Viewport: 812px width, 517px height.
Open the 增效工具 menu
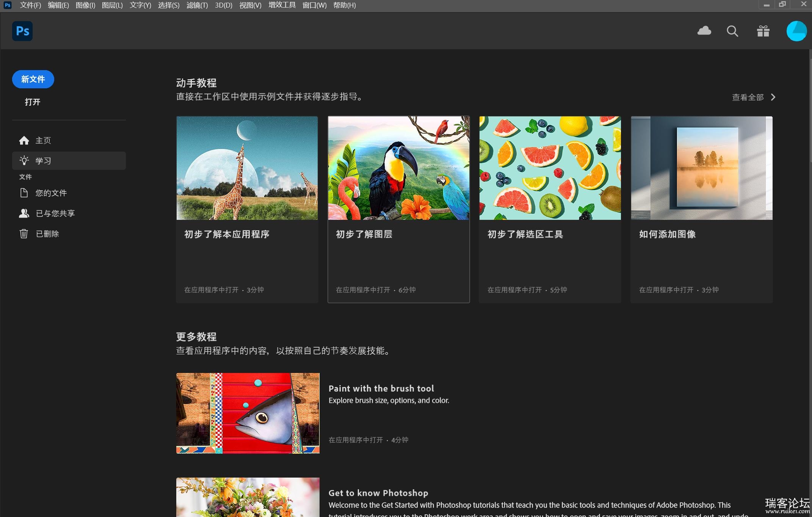pos(282,5)
